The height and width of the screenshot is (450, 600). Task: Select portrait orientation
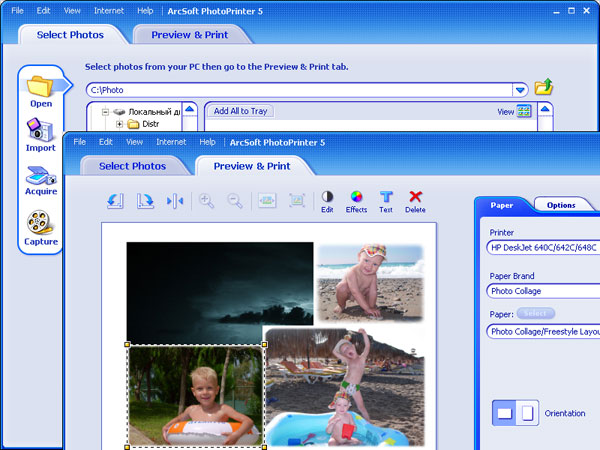point(527,413)
